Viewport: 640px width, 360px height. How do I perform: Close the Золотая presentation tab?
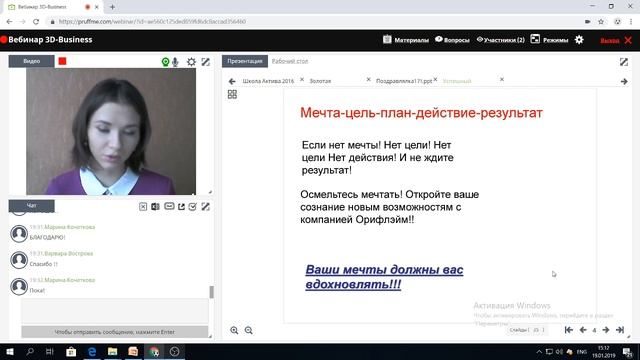[369, 80]
